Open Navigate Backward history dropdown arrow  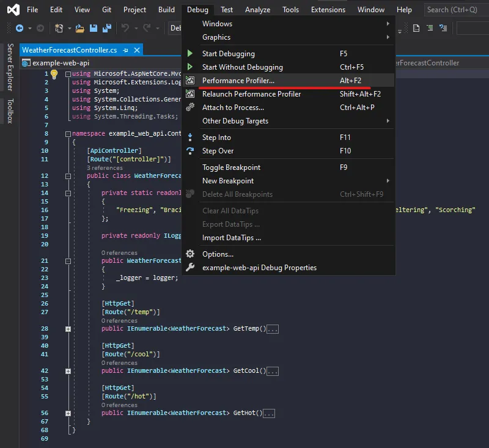click(x=30, y=28)
